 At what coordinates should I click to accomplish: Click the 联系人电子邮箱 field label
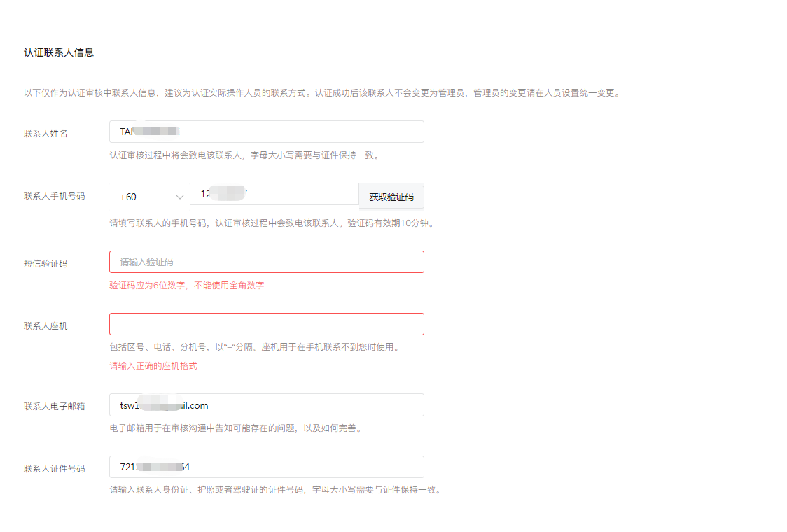[x=54, y=407]
